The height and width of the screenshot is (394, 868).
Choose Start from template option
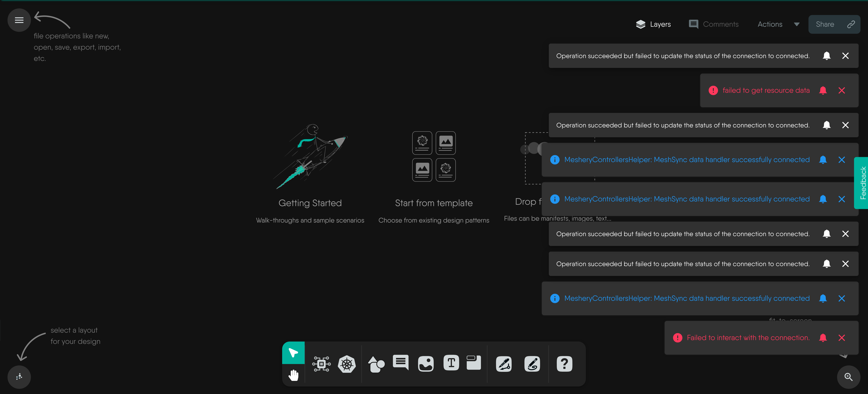[434, 203]
